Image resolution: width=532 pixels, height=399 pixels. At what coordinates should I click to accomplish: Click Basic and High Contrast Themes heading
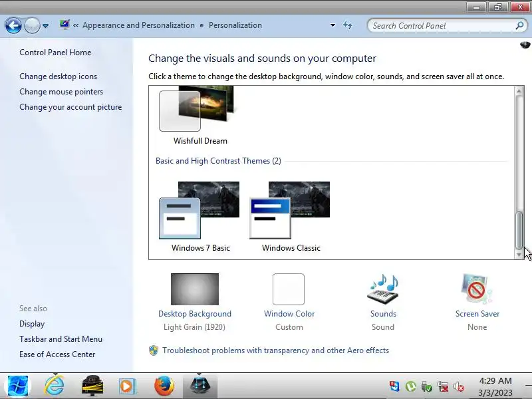tap(218, 161)
